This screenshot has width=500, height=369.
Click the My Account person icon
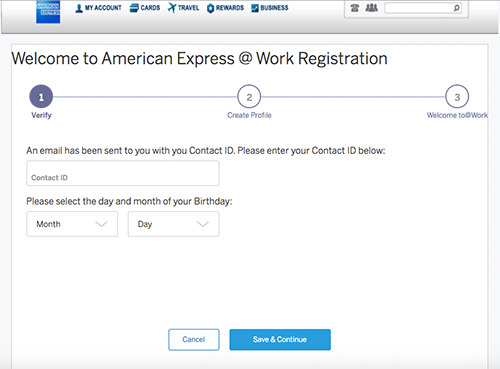pyautogui.click(x=79, y=8)
